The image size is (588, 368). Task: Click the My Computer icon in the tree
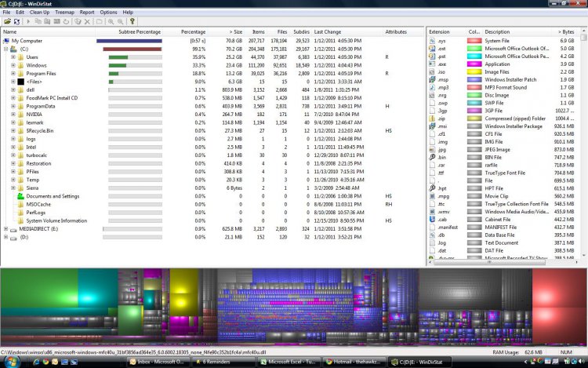(x=6, y=41)
